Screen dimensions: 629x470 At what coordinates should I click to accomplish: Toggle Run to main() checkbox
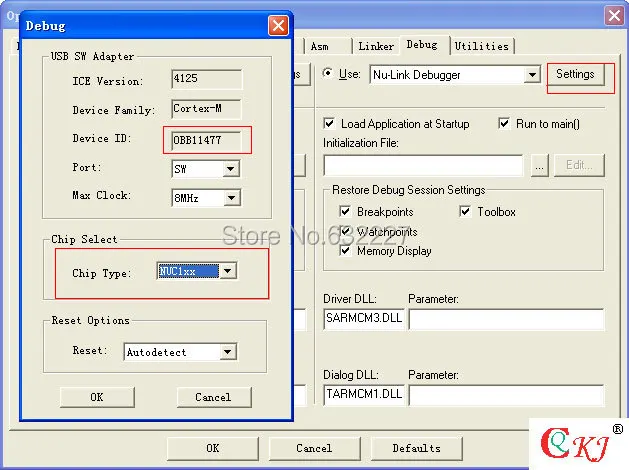click(x=504, y=123)
